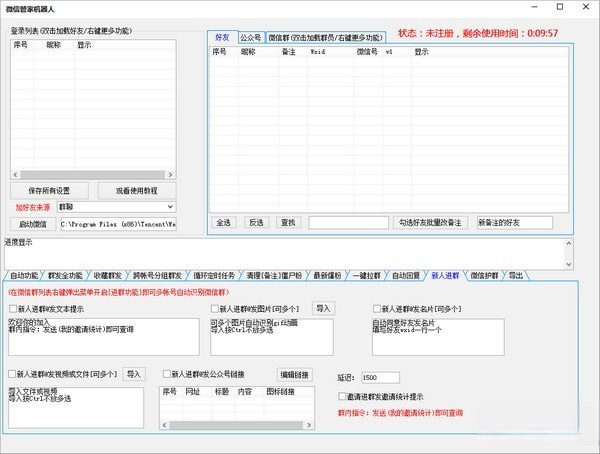Click the left arrow of the login list scrollbar

(x=15, y=175)
